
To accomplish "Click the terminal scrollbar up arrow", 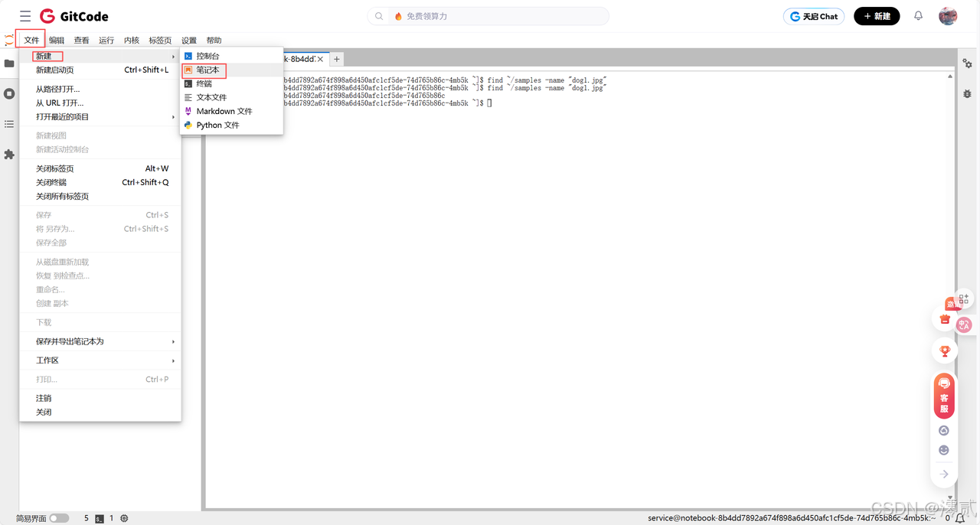I will click(x=950, y=76).
